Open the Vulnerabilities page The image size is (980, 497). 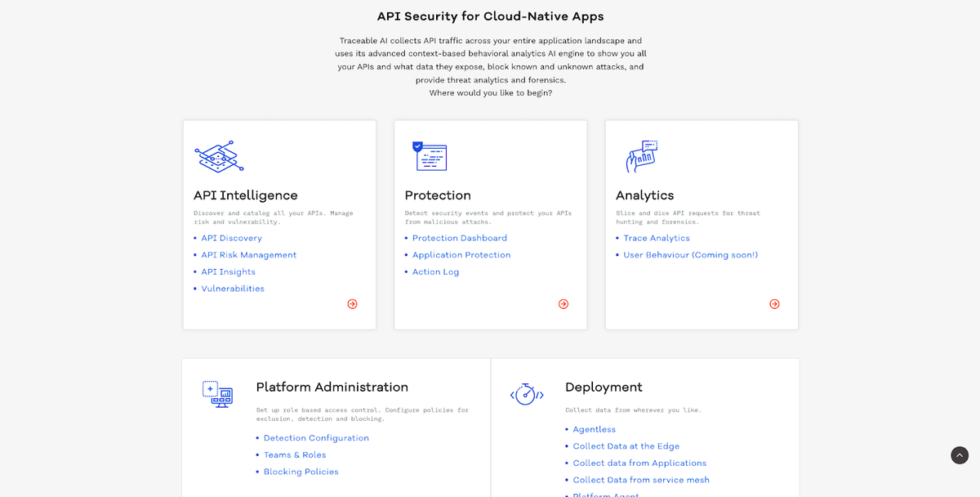click(233, 288)
